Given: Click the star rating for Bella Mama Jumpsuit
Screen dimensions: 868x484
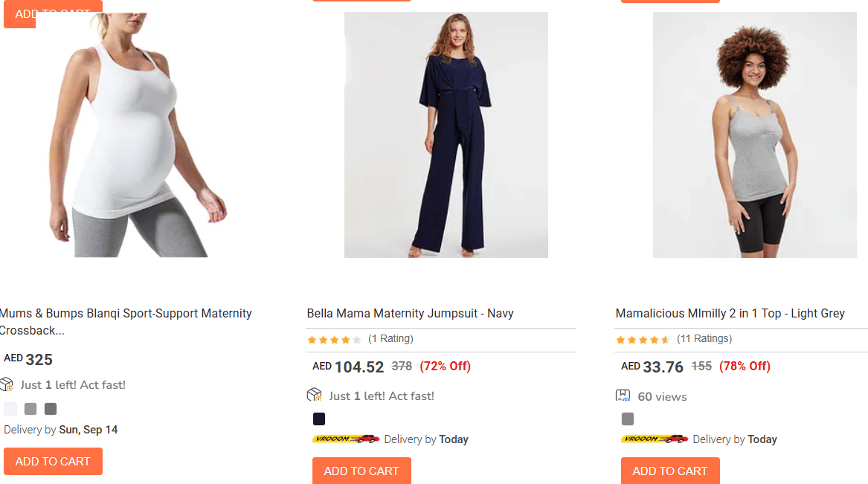Looking at the screenshot, I should click(334, 340).
